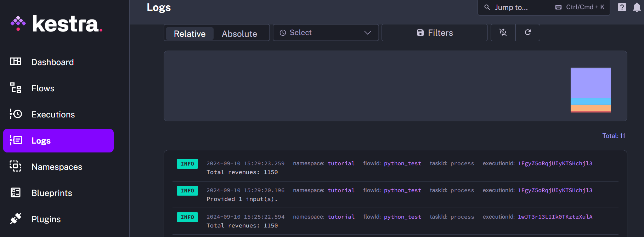Refresh the logs list
Image resolution: width=644 pixels, height=237 pixels.
527,33
